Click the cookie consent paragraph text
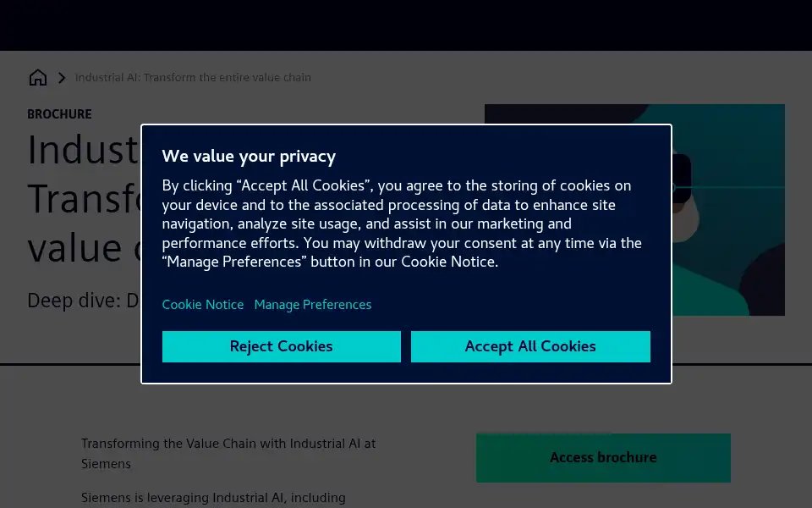Viewport: 812px width, 508px height. click(402, 224)
